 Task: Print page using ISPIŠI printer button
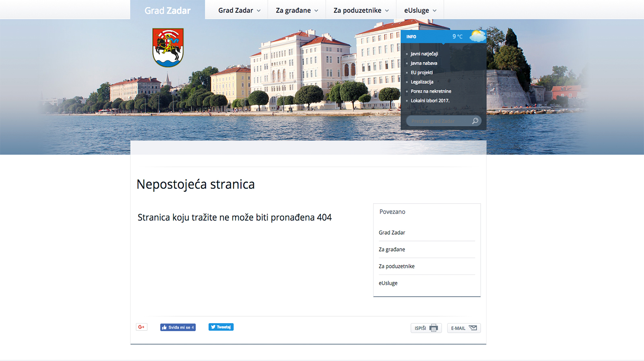[x=426, y=328]
